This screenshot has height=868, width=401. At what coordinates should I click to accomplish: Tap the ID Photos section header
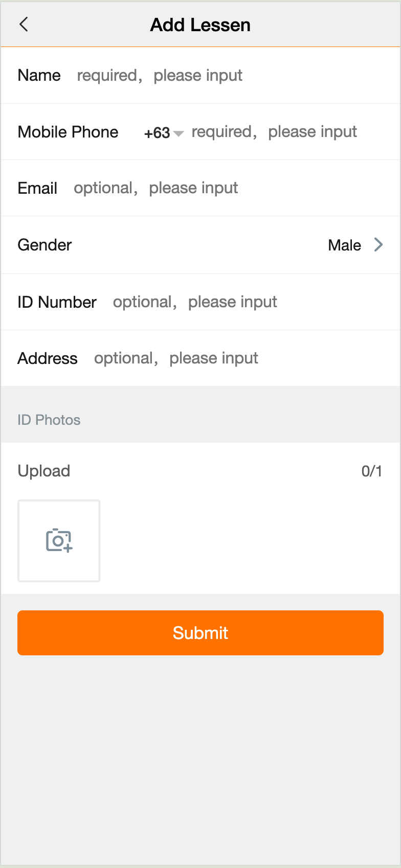click(x=49, y=420)
